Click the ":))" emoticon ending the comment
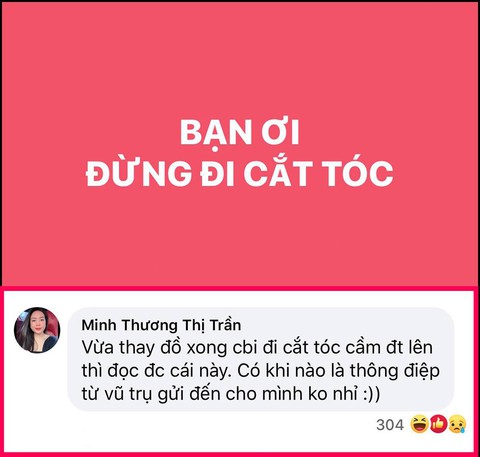480x457 pixels. [x=371, y=394]
